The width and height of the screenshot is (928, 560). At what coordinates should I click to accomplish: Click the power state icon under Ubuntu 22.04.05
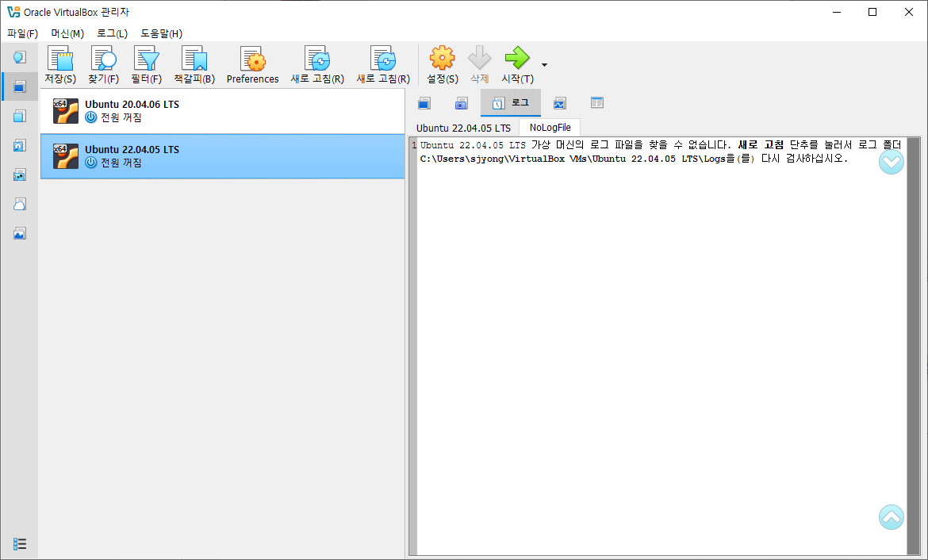click(x=90, y=162)
